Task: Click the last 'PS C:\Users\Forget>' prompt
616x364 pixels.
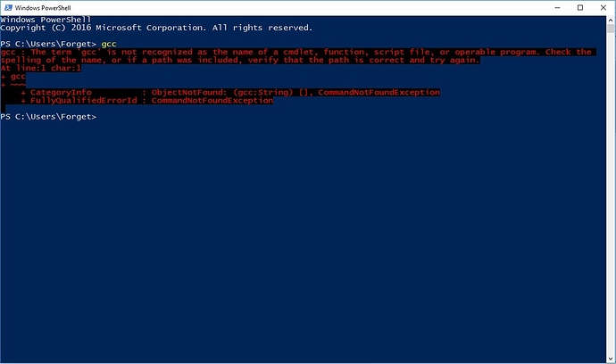Action: click(48, 117)
